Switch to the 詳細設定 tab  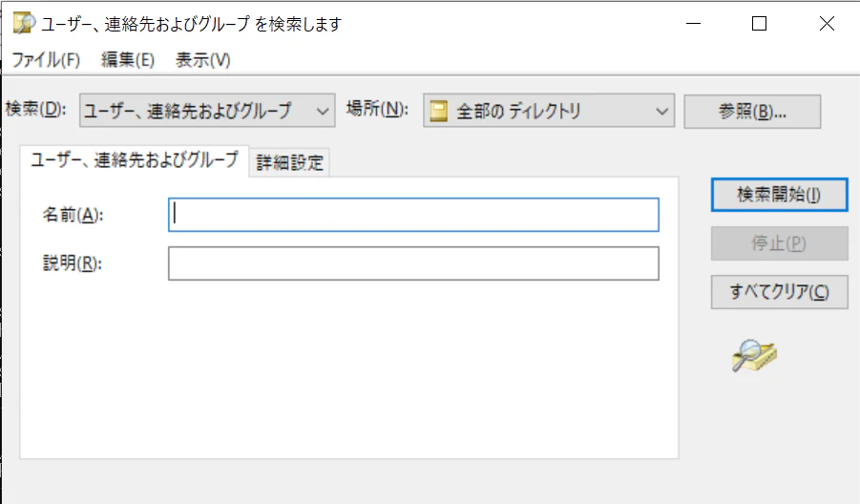[x=289, y=162]
